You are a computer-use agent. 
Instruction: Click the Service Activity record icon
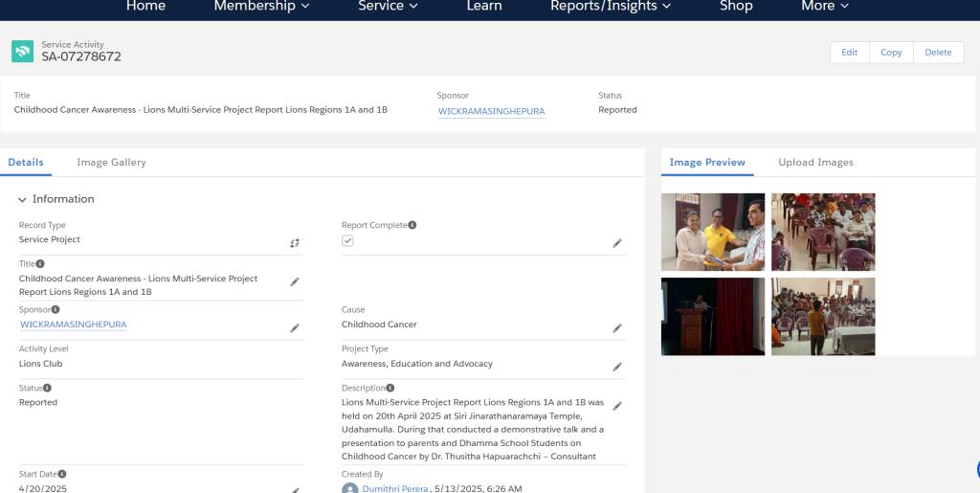(23, 52)
